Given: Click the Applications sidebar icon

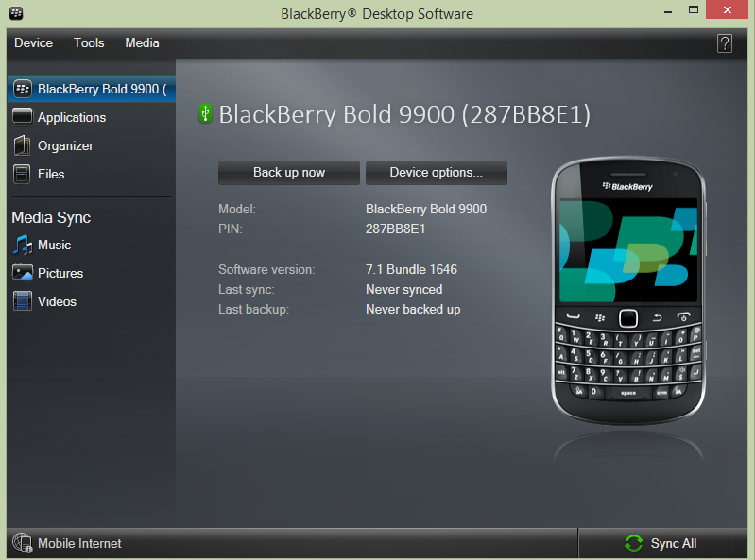Looking at the screenshot, I should tap(22, 117).
